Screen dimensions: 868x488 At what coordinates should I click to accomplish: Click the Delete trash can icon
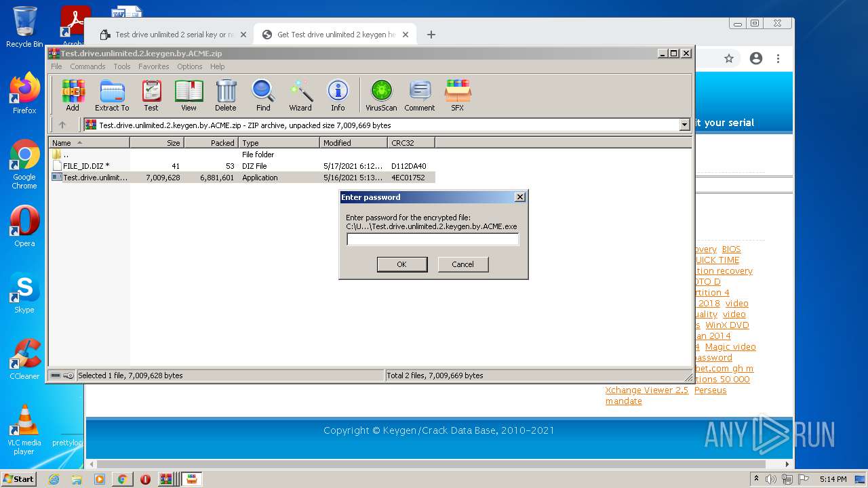pyautogui.click(x=226, y=95)
